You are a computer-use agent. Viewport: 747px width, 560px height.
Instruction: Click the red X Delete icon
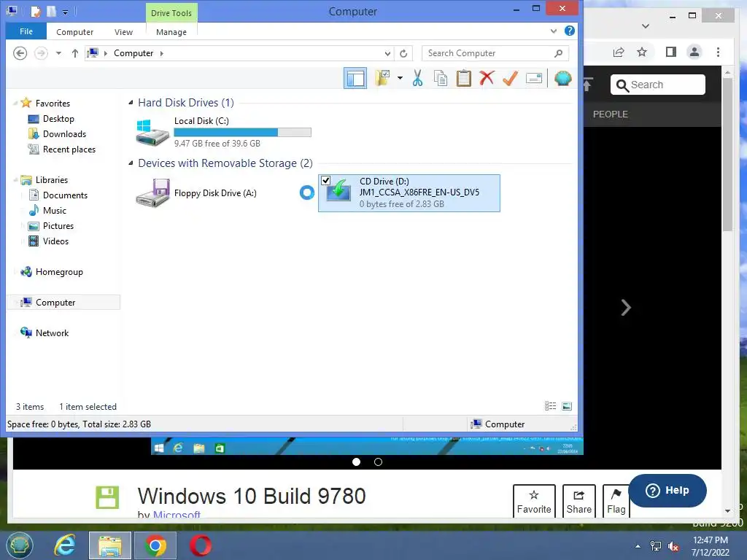[x=487, y=78]
